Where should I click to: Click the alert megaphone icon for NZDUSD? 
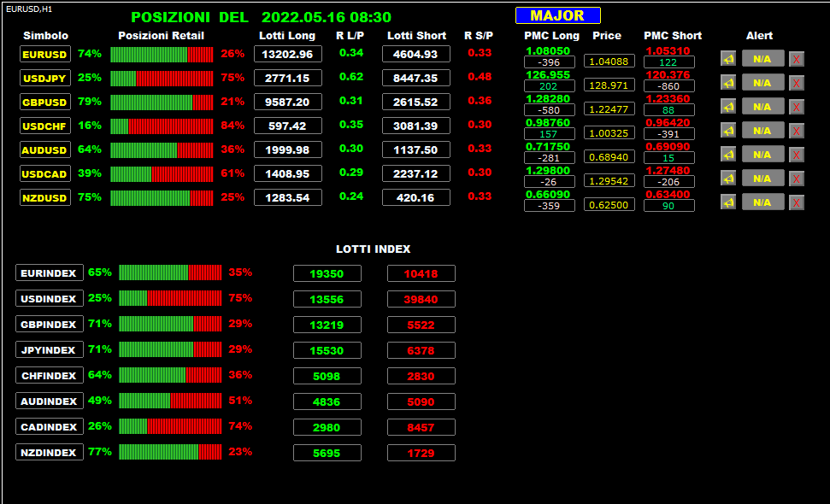click(x=728, y=202)
